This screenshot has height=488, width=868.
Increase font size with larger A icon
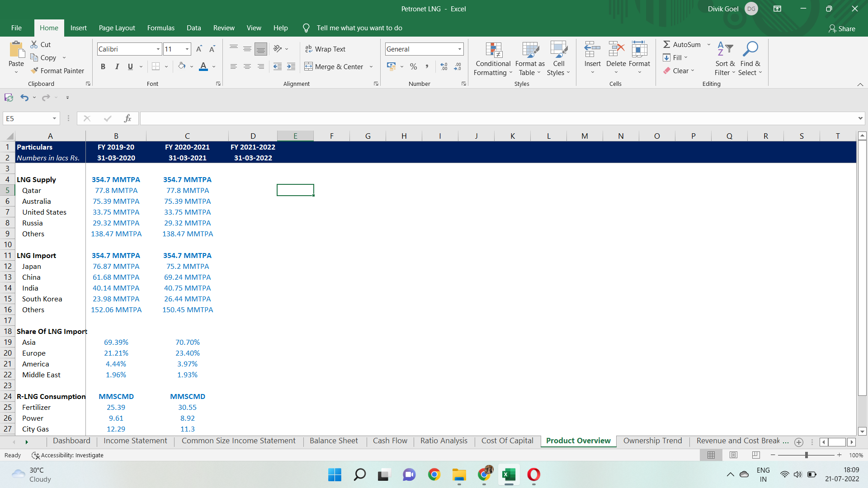click(x=199, y=49)
